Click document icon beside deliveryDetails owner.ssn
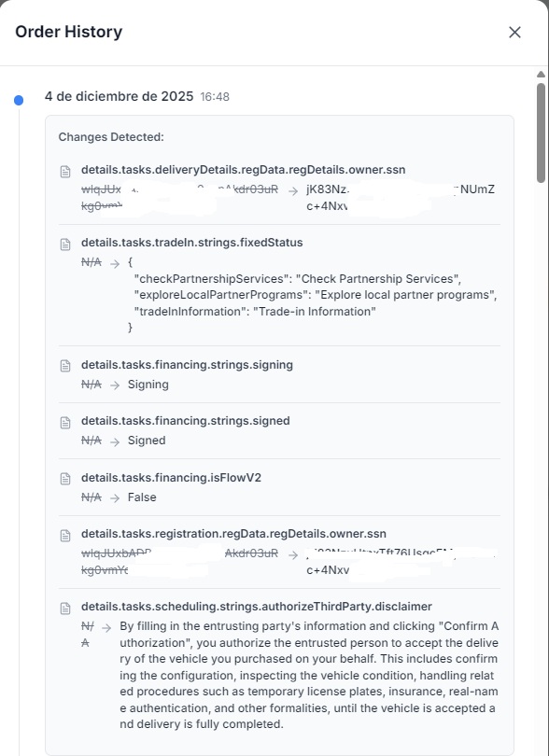Viewport: 549px width, 756px height. 65,172
